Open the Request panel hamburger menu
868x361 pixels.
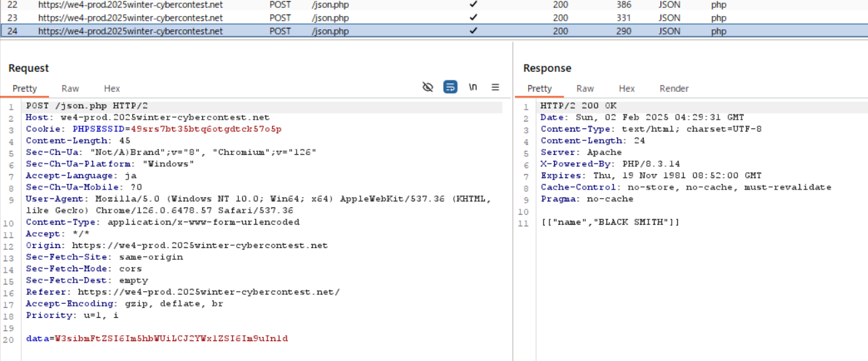coord(496,87)
